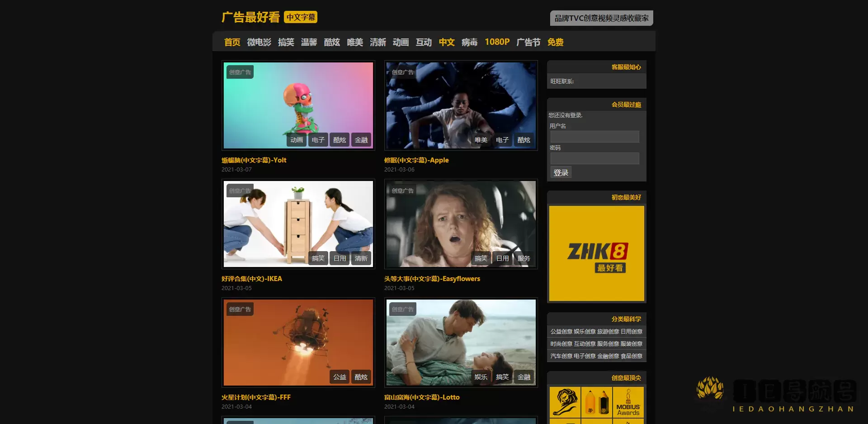
Task: Toggle the 公益 tag on the FFF video
Action: [x=340, y=376]
